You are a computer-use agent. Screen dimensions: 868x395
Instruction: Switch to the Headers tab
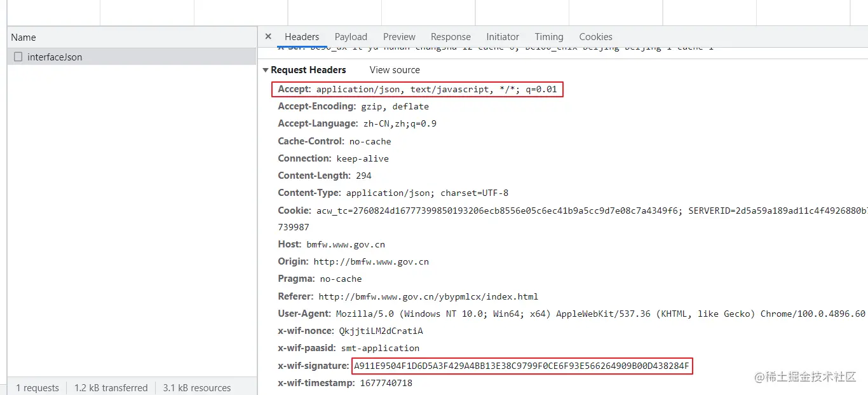coord(302,37)
